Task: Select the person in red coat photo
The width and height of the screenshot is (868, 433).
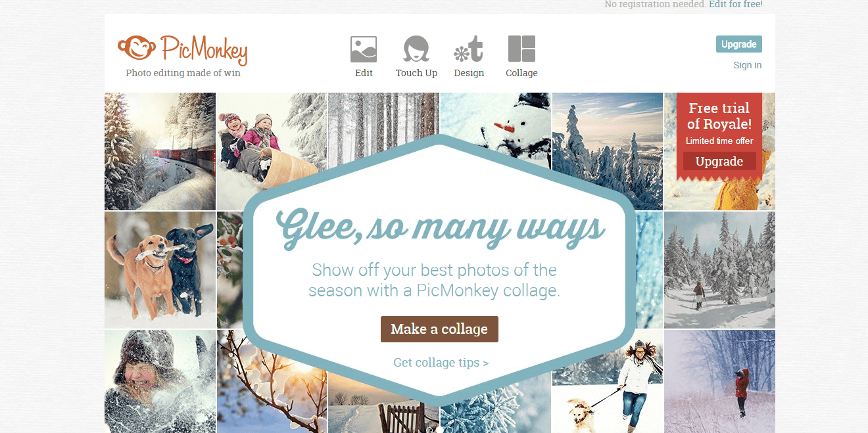Action: click(719, 381)
